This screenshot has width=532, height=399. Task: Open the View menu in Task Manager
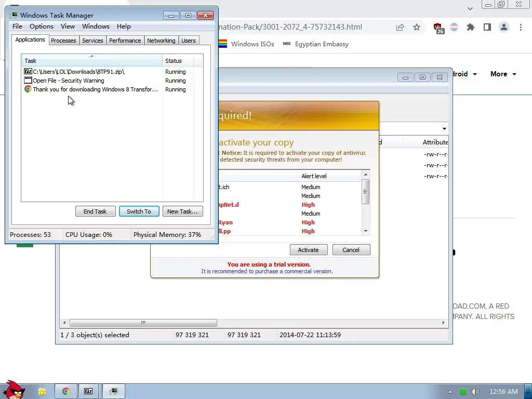tap(68, 26)
